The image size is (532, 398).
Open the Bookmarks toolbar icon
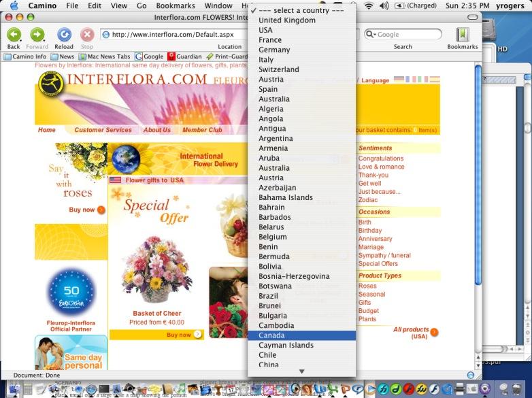[x=462, y=35]
